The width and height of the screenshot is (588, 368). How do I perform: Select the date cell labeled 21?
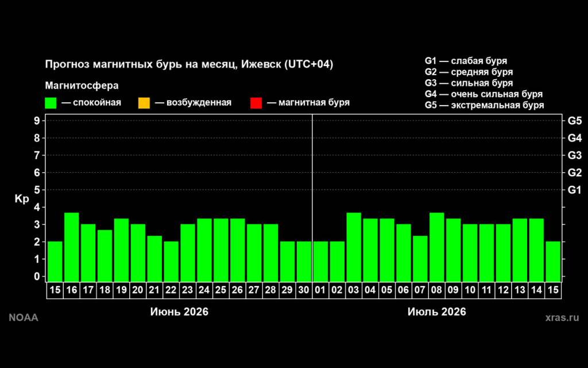154,290
